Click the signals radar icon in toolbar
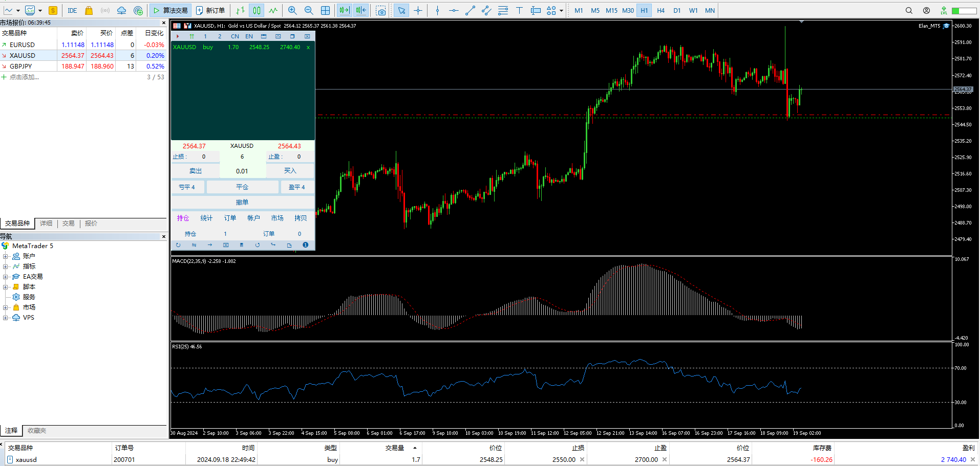The height and width of the screenshot is (466, 980). [105, 10]
